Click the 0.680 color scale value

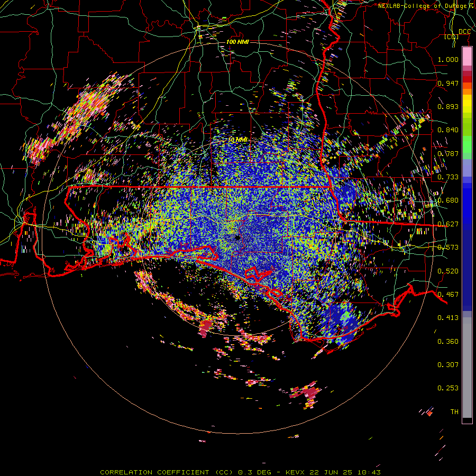(x=448, y=200)
